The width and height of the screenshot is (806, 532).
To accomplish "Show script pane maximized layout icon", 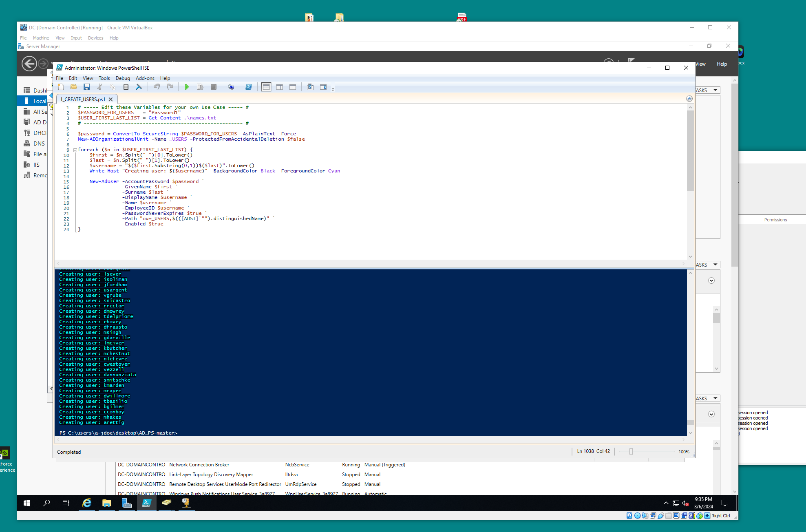I will (293, 87).
